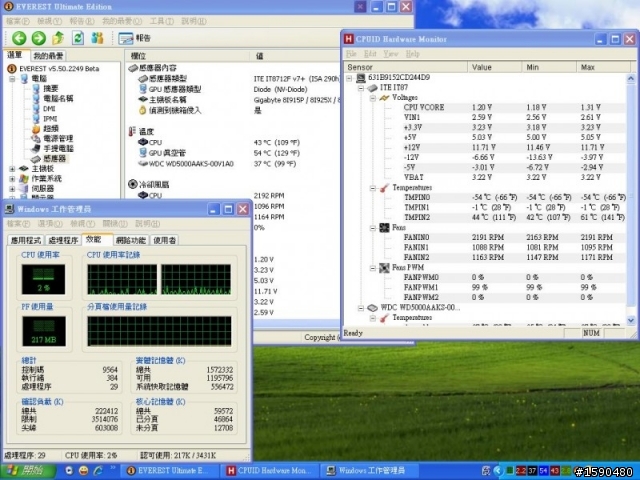Screen dimensions: 640x480
Task: Open the 檔案(F) menu in EVEREST
Action: (18, 21)
